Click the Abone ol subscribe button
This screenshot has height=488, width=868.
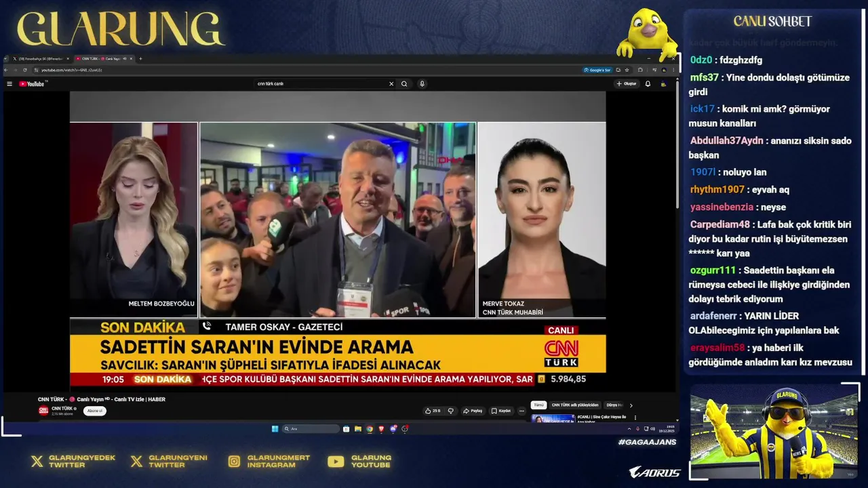tap(95, 411)
